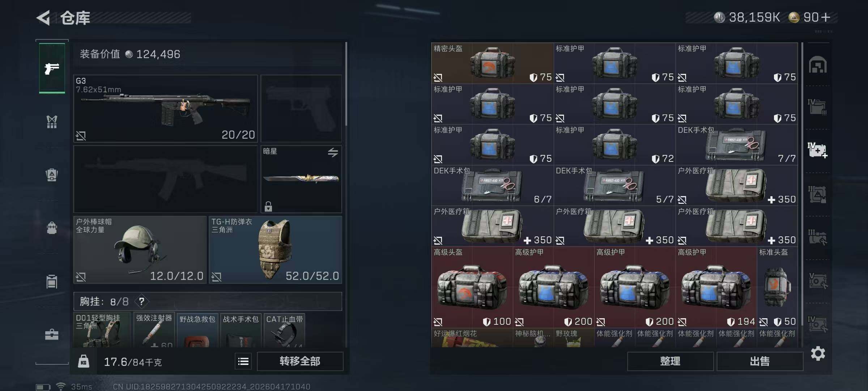The height and width of the screenshot is (391, 868).
Task: Toggle the swap arrows on 暗星 knife slot
Action: pyautogui.click(x=333, y=152)
